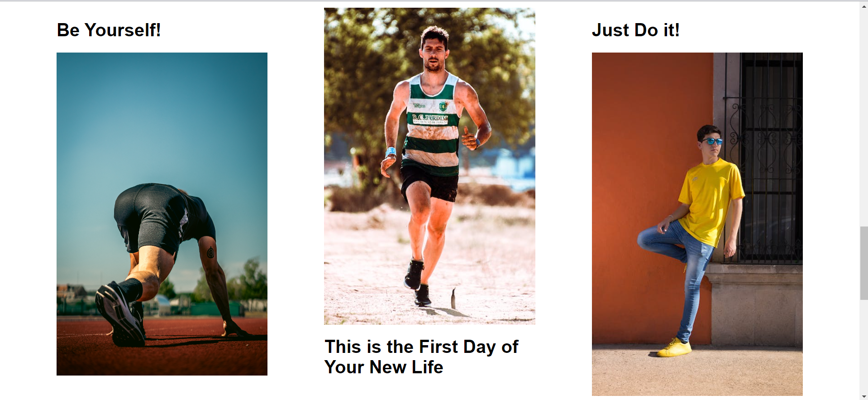Image resolution: width=868 pixels, height=400 pixels.
Task: Open the running man photo
Action: tap(429, 166)
